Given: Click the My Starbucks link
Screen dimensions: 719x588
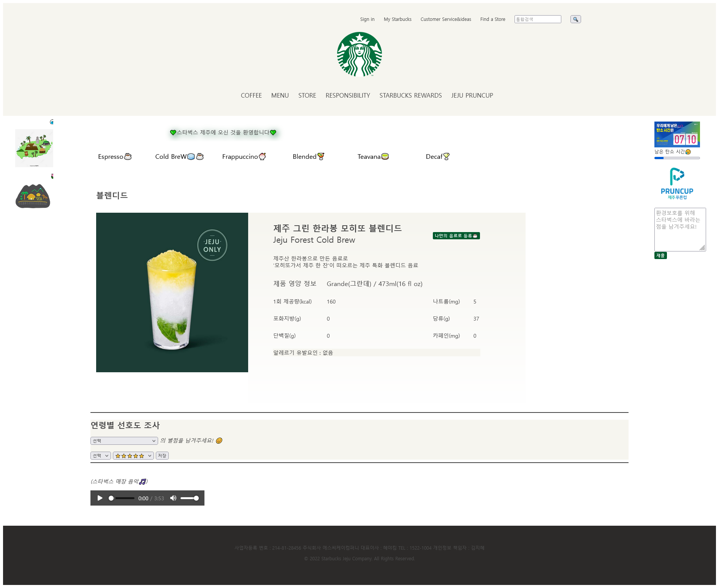Looking at the screenshot, I should pyautogui.click(x=398, y=19).
